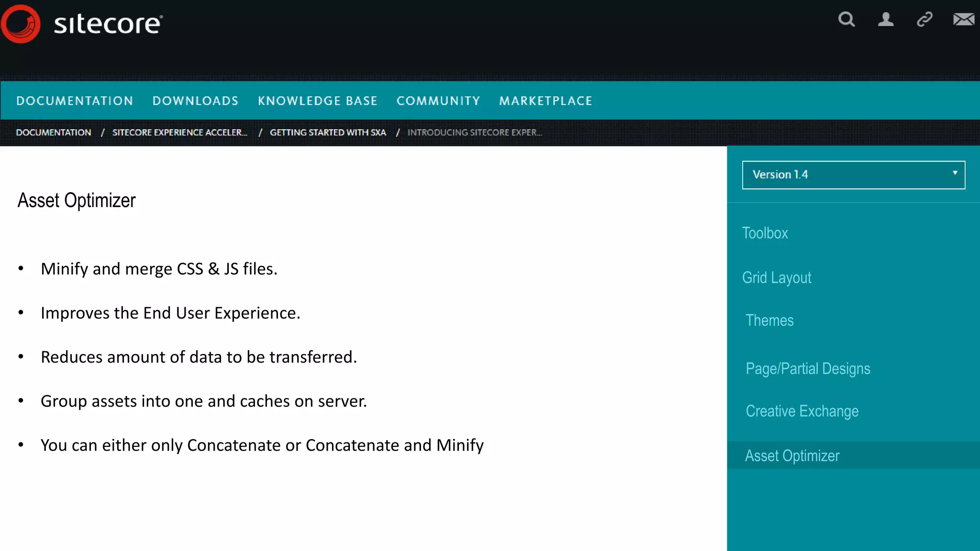Open Creative Exchange sidebar link
Viewport: 980px width, 551px height.
coord(802,411)
